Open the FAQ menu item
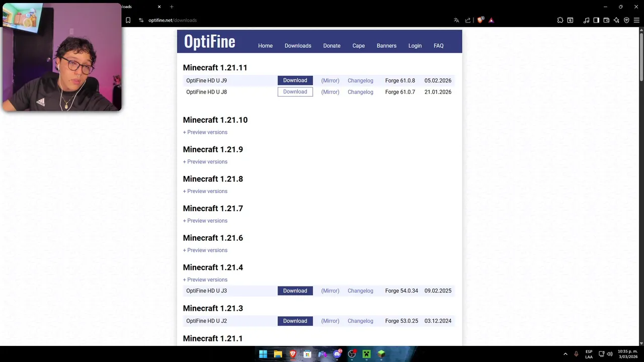This screenshot has height=362, width=644. pyautogui.click(x=439, y=46)
